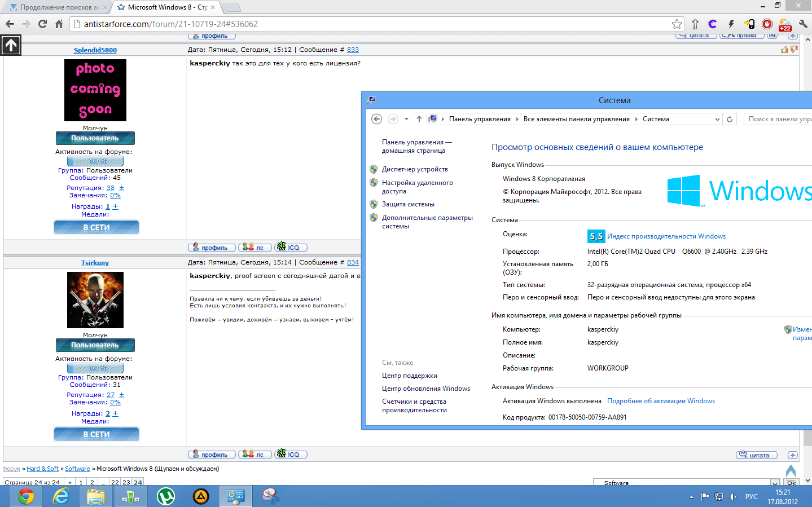Open Splendid5800 user profile link
The width and height of the screenshot is (812, 507).
[95, 50]
